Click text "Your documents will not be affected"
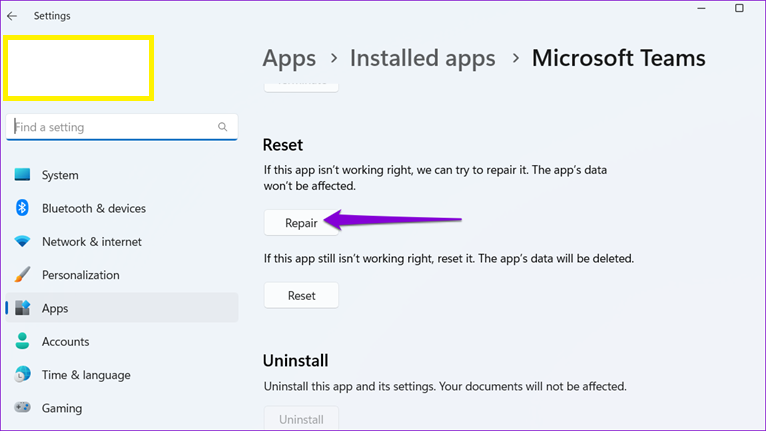Screen dimensions: 766x431 point(532,386)
